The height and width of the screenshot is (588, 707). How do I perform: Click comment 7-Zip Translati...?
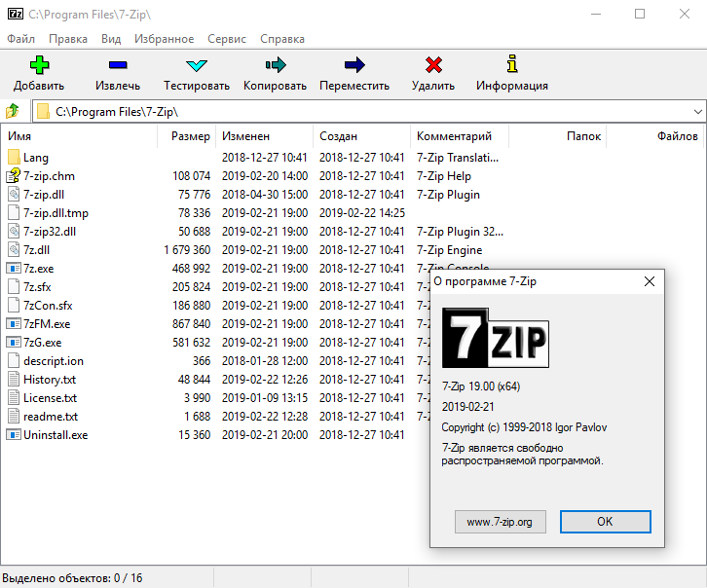coord(458,158)
